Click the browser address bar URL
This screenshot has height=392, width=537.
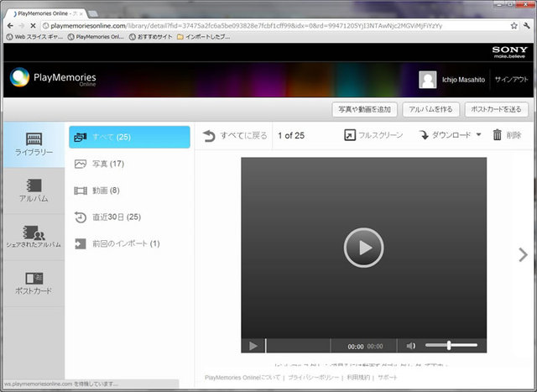pos(252,26)
